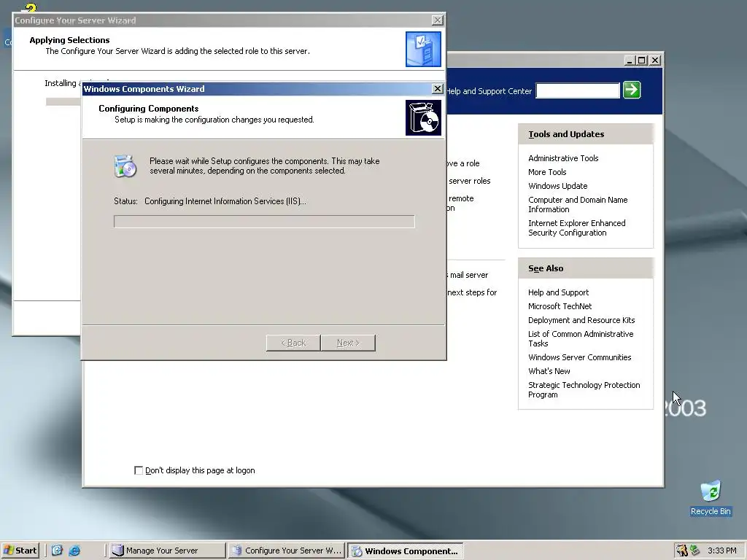Click the green search arrow in Help and Support Center

pyautogui.click(x=632, y=90)
